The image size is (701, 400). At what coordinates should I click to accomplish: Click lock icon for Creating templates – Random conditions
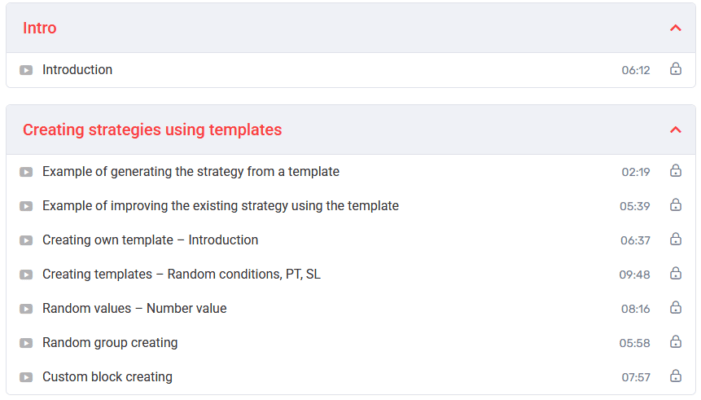675,274
